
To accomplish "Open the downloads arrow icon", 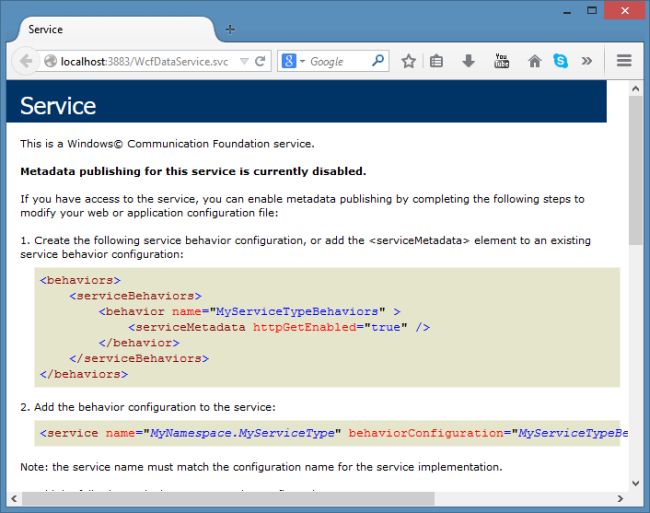I will coord(467,61).
